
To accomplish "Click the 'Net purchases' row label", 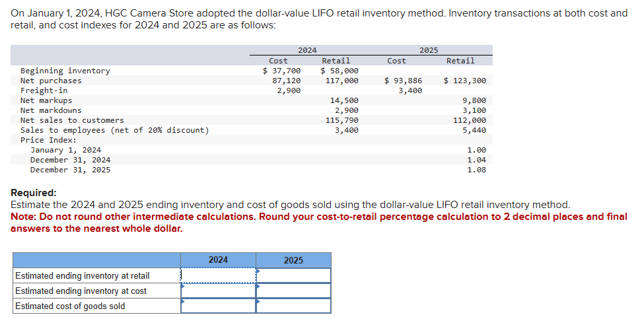I will coord(51,81).
